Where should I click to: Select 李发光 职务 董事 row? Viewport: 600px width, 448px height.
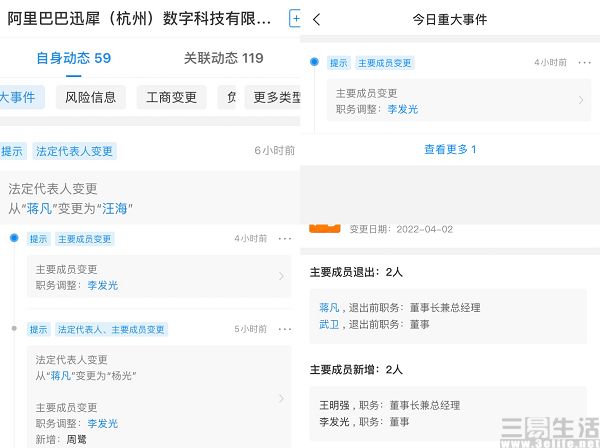click(x=364, y=422)
